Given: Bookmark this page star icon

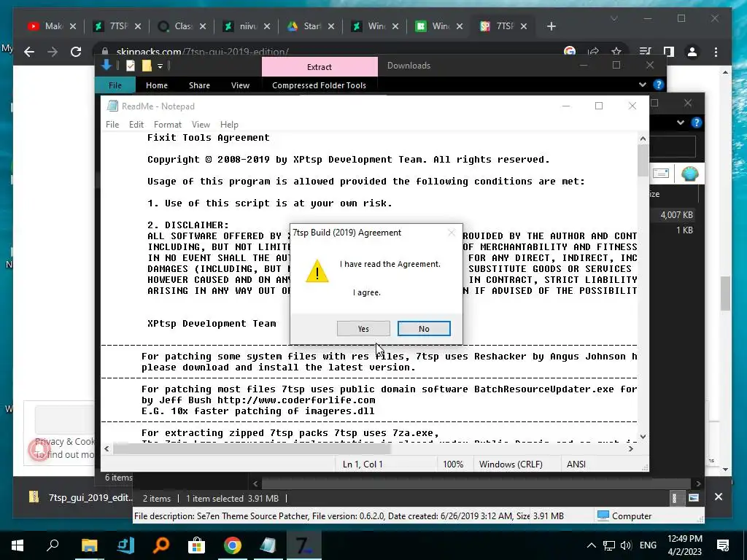Looking at the screenshot, I should tap(616, 51).
